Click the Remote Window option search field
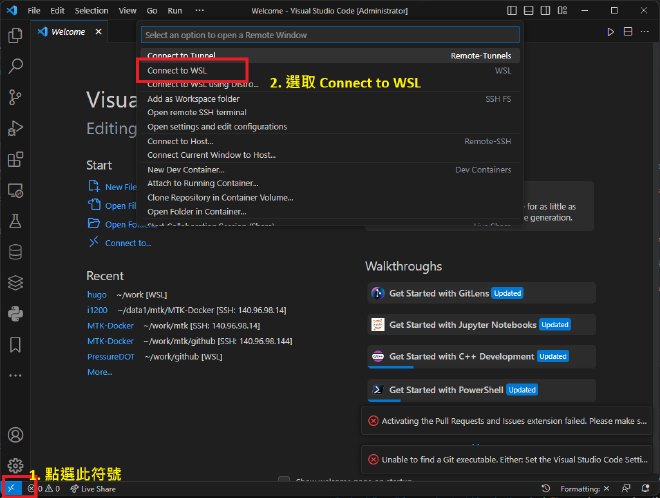 pos(330,35)
